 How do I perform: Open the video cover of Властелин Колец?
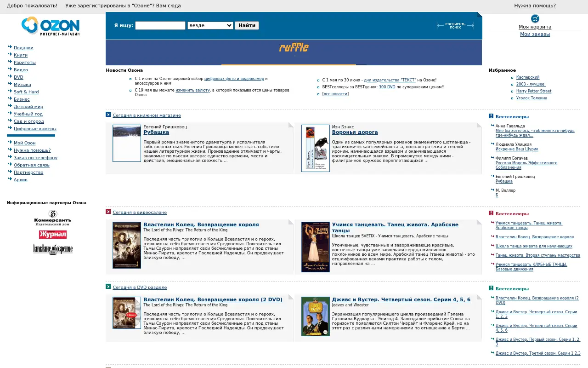pyautogui.click(x=127, y=245)
